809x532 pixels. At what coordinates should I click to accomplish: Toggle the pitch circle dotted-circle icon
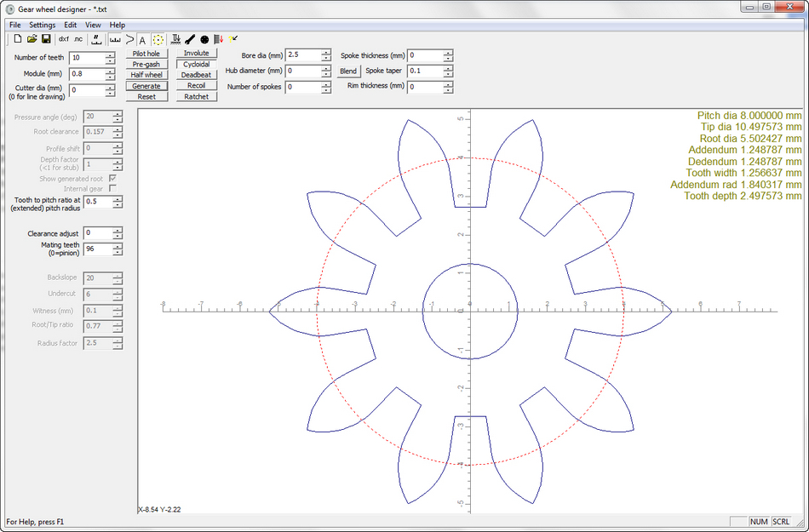coord(158,39)
